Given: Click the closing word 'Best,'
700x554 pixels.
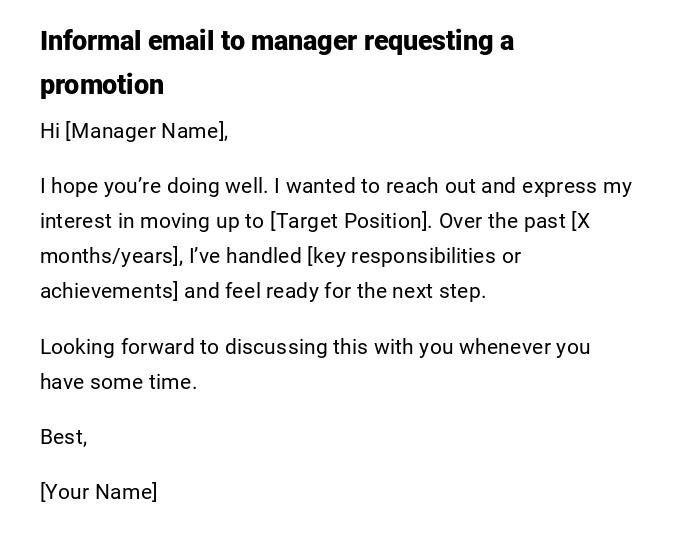Looking at the screenshot, I should click(64, 437).
